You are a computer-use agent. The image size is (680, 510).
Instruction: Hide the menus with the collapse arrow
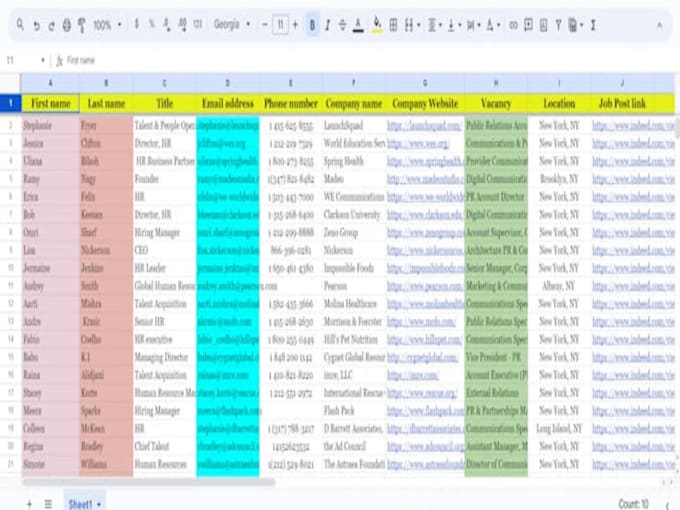(659, 25)
